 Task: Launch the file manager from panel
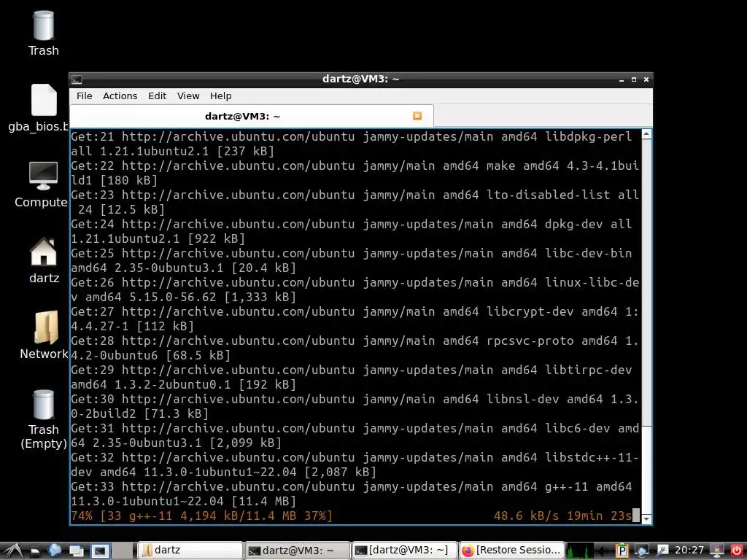click(35, 551)
